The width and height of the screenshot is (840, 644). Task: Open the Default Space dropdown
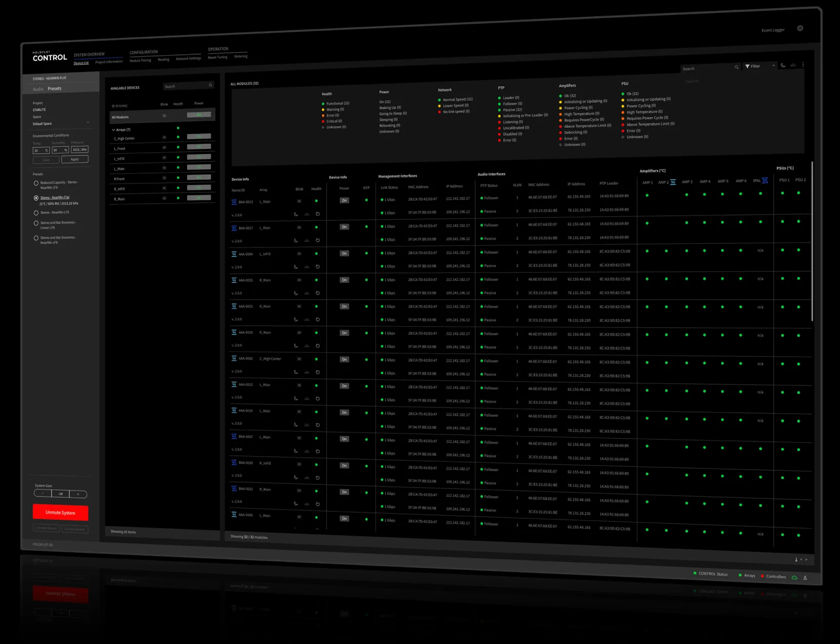click(x=61, y=123)
